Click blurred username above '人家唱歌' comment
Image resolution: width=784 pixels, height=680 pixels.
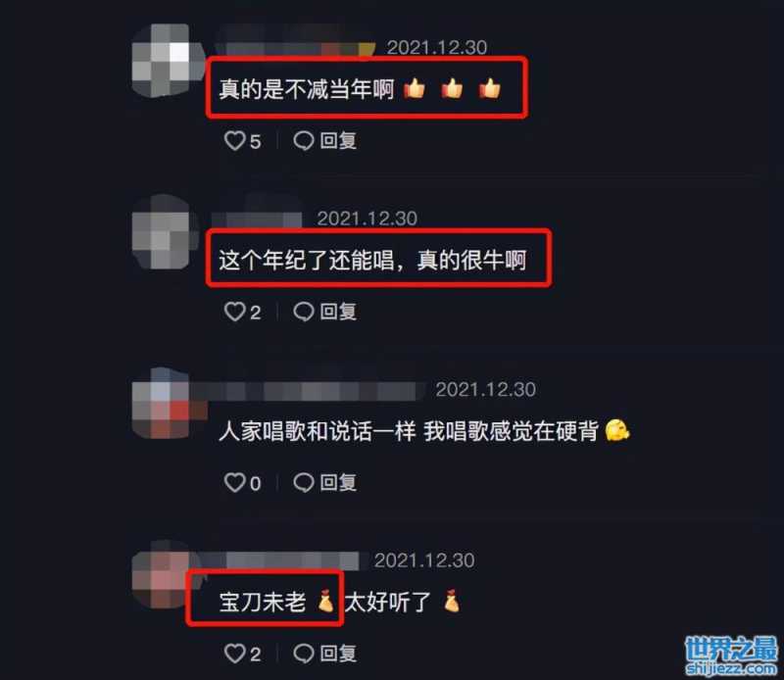[308, 391]
